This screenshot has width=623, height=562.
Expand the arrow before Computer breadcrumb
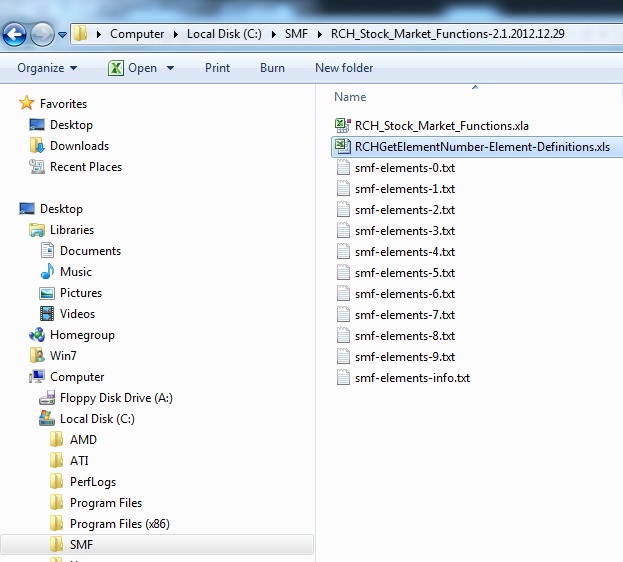(99, 35)
